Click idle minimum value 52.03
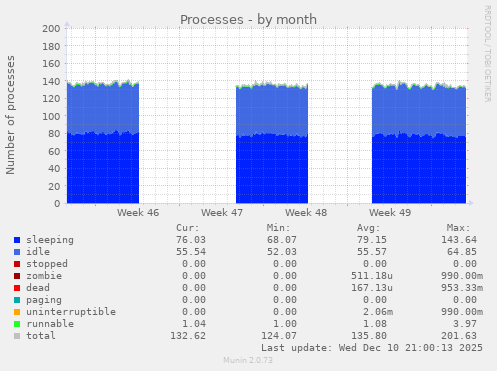The image size is (497, 371). click(282, 252)
